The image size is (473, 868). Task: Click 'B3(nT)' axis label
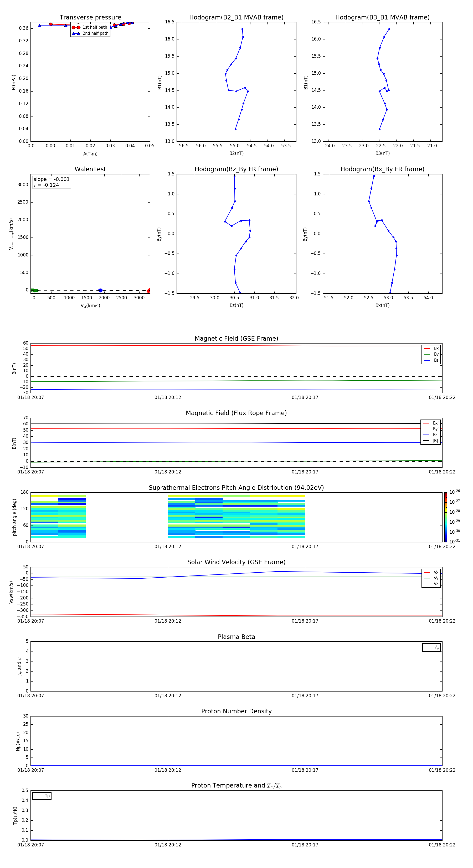point(382,153)
